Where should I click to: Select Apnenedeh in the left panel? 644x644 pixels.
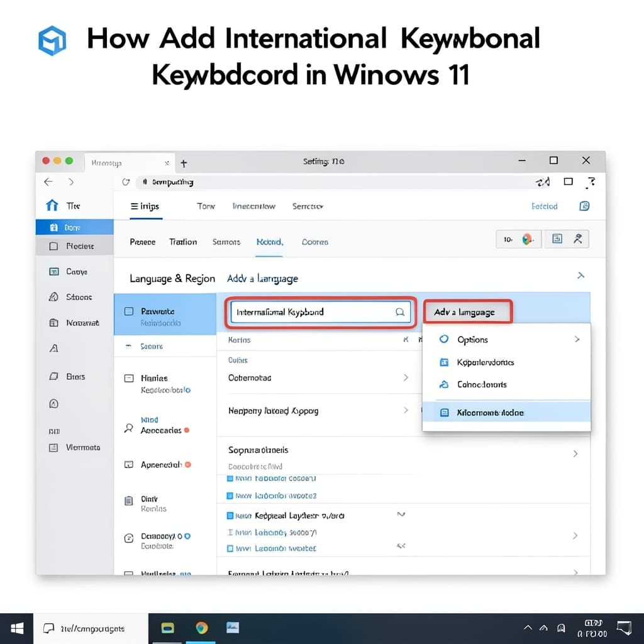165,465
